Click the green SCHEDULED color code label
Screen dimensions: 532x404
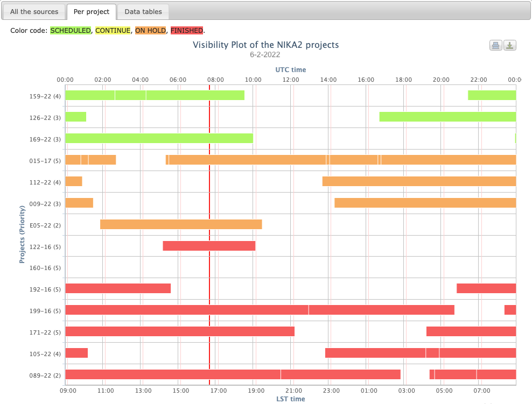(71, 31)
